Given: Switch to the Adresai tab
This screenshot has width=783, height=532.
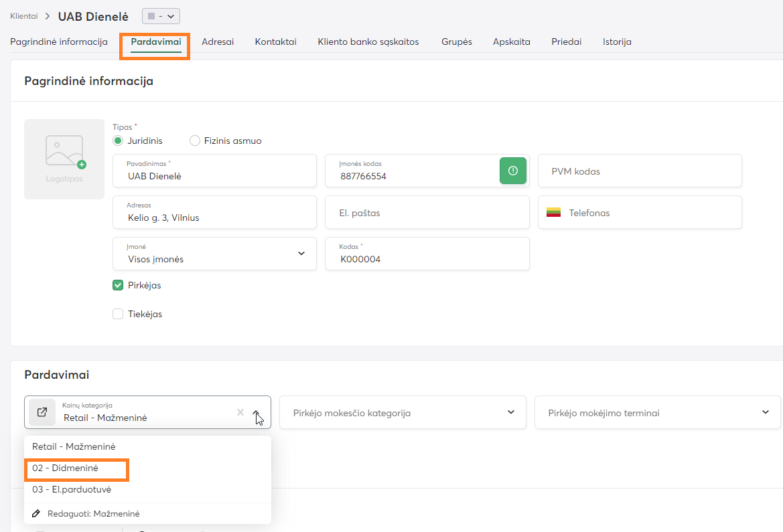Looking at the screenshot, I should point(218,41).
